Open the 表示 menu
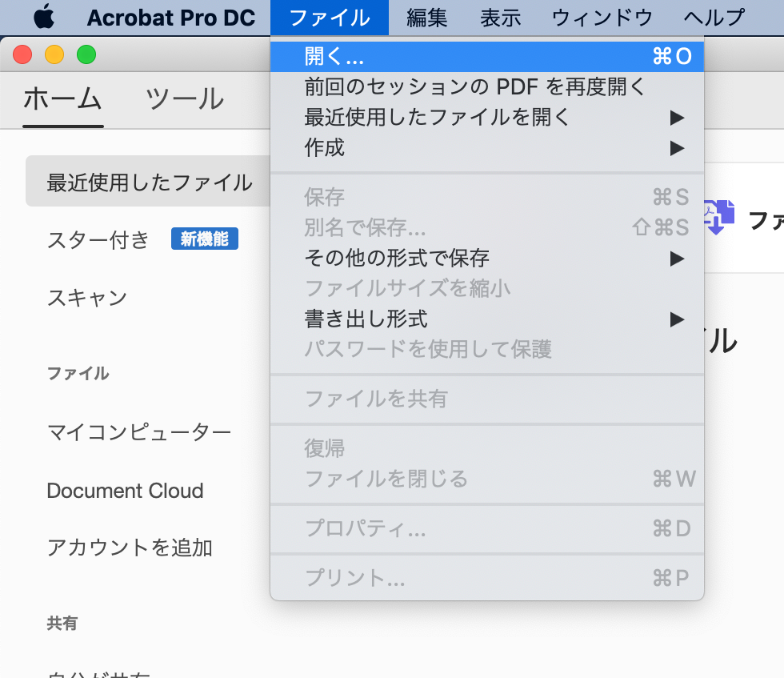The image size is (784, 678). tap(500, 16)
